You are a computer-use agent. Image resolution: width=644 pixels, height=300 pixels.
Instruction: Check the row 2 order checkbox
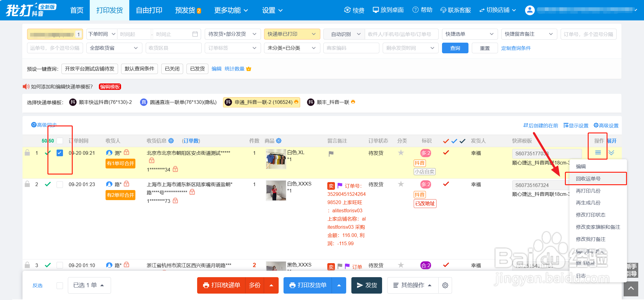click(x=60, y=184)
